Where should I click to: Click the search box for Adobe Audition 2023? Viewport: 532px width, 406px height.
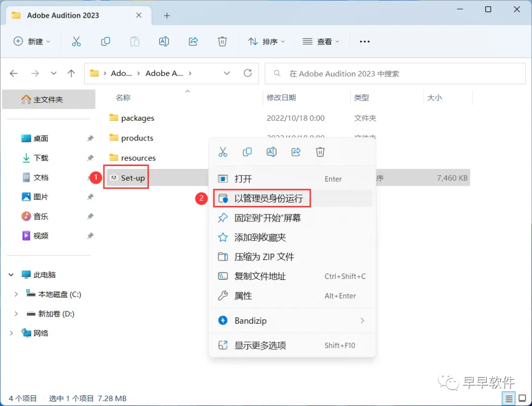pos(395,73)
